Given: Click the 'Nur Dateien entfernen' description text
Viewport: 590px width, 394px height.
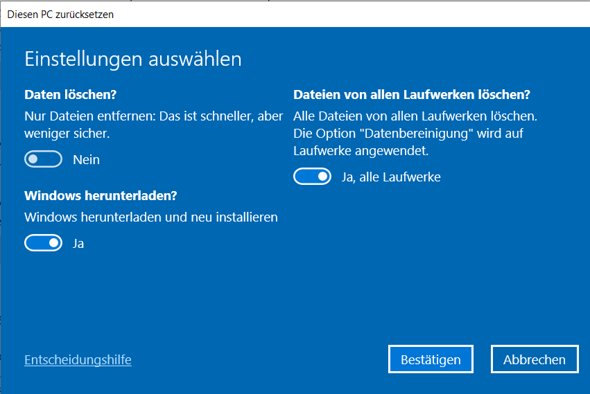Looking at the screenshot, I should pyautogui.click(x=154, y=125).
